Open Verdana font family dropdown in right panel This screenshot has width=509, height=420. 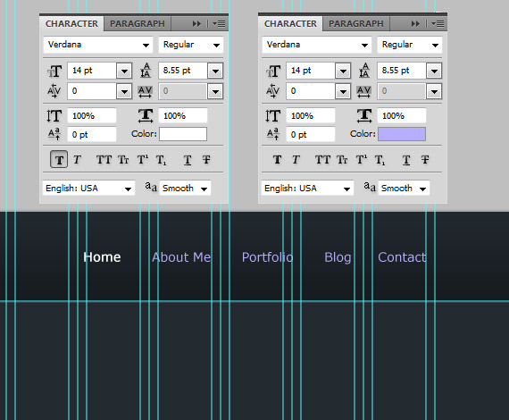tap(317, 45)
